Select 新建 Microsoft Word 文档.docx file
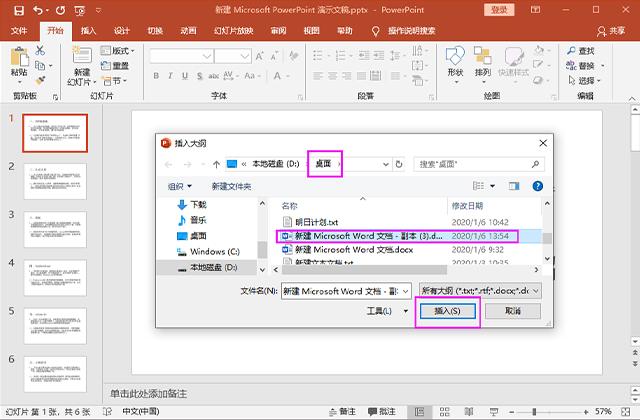640x420 pixels. coord(354,250)
